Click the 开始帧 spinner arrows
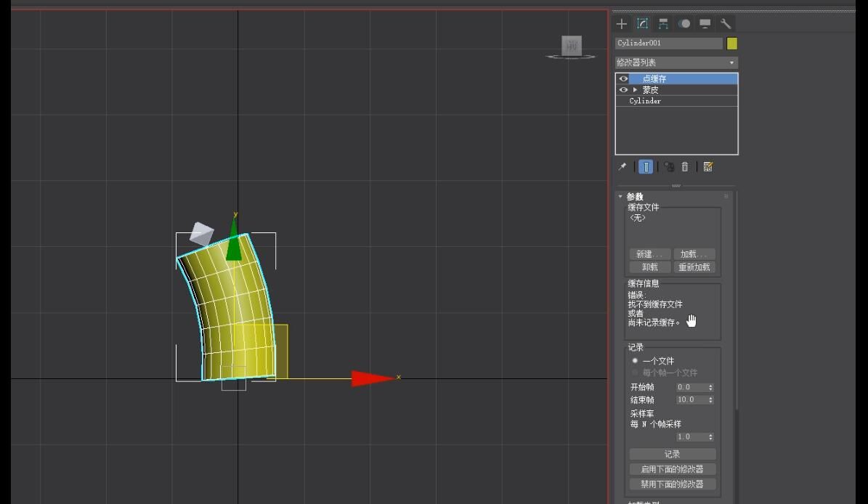 (711, 387)
